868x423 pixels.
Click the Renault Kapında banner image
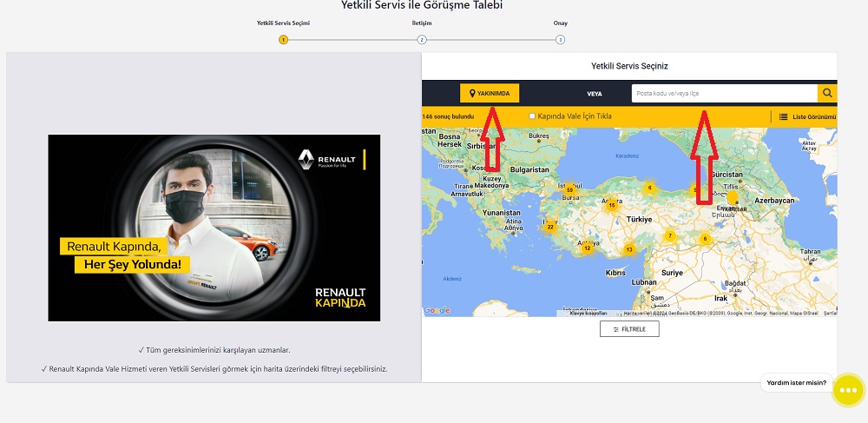214,228
